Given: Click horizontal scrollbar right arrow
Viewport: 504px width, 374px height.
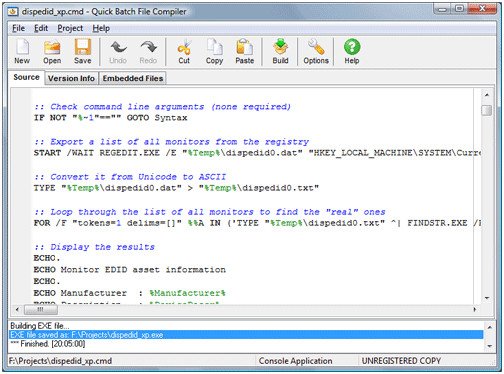Looking at the screenshot, I should click(x=475, y=310).
